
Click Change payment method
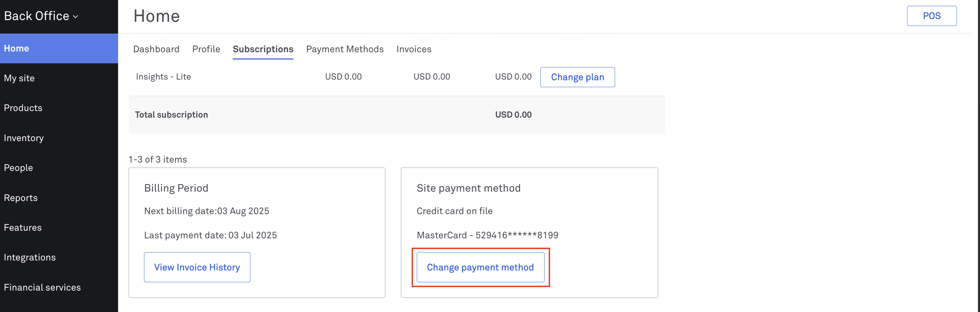pos(480,267)
